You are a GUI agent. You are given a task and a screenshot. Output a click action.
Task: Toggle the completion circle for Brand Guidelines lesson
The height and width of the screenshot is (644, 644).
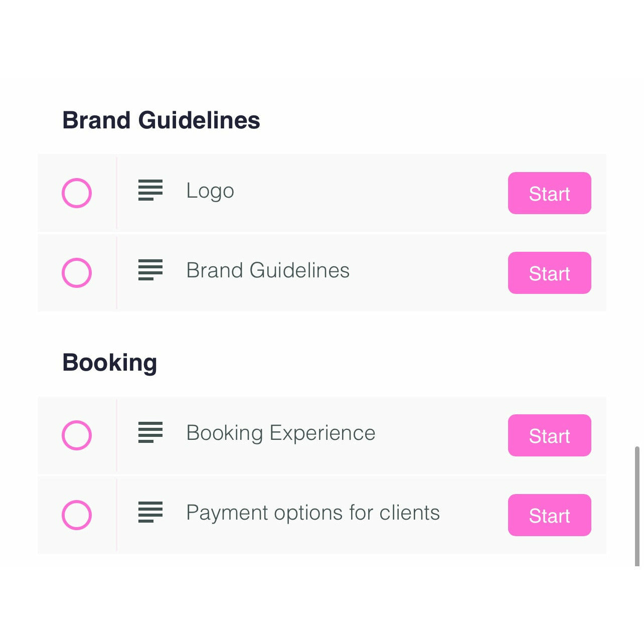click(x=77, y=273)
